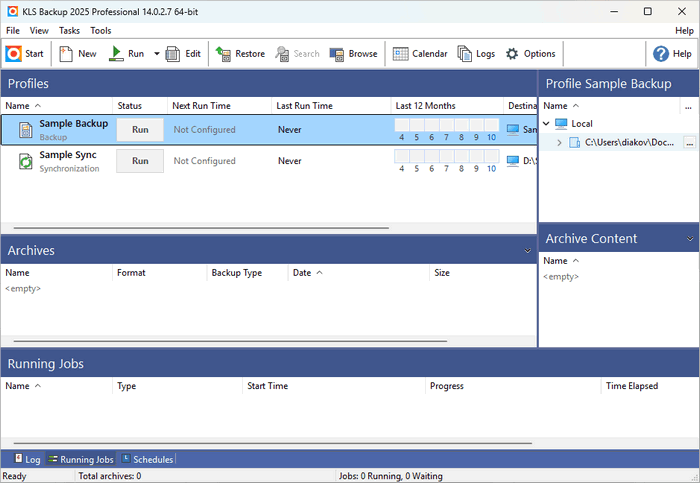Open the View menu
Screen dimensions: 700x483
click(x=39, y=30)
